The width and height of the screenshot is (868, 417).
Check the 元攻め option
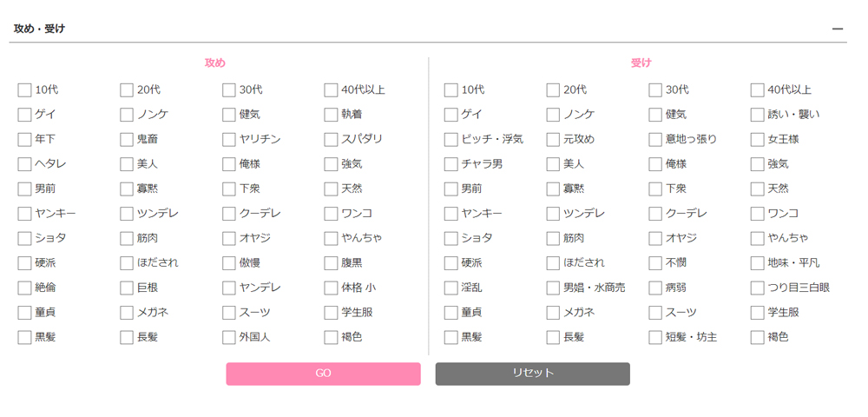554,139
